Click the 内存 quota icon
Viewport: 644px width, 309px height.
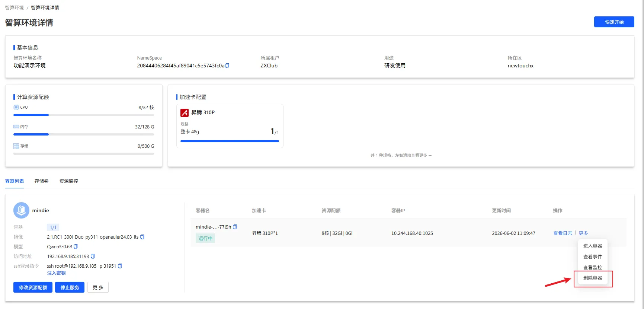click(x=16, y=127)
